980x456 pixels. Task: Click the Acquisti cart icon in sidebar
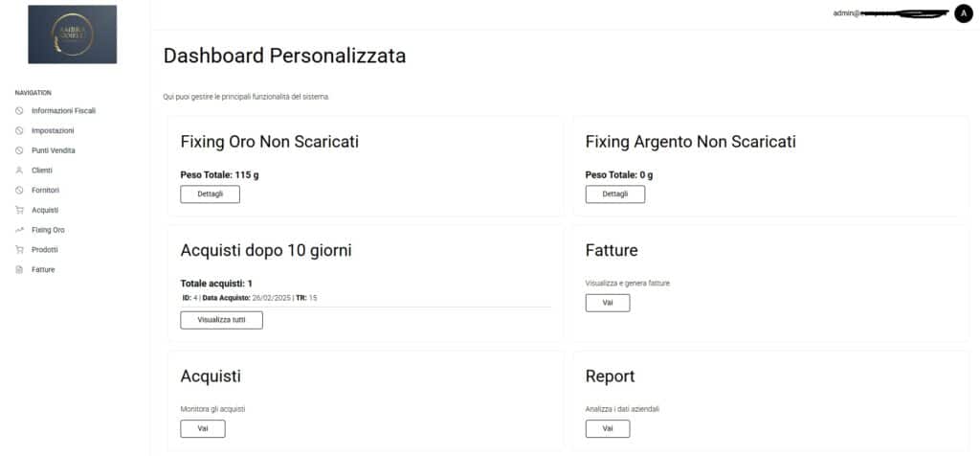point(19,210)
